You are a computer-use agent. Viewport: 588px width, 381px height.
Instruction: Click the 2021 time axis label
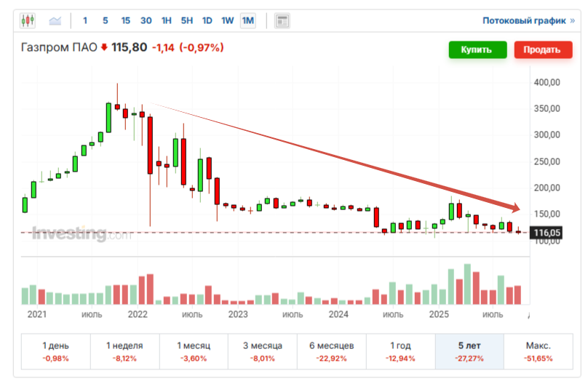36,314
